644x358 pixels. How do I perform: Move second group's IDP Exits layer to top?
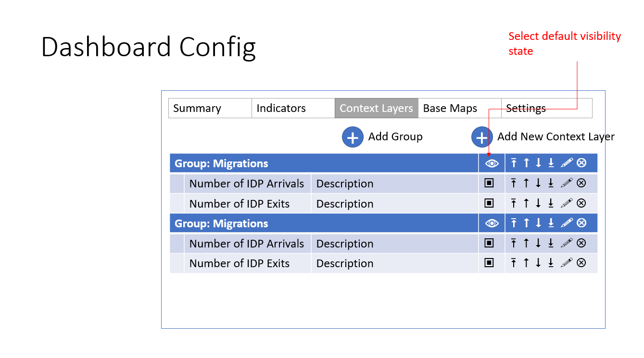[x=514, y=263]
